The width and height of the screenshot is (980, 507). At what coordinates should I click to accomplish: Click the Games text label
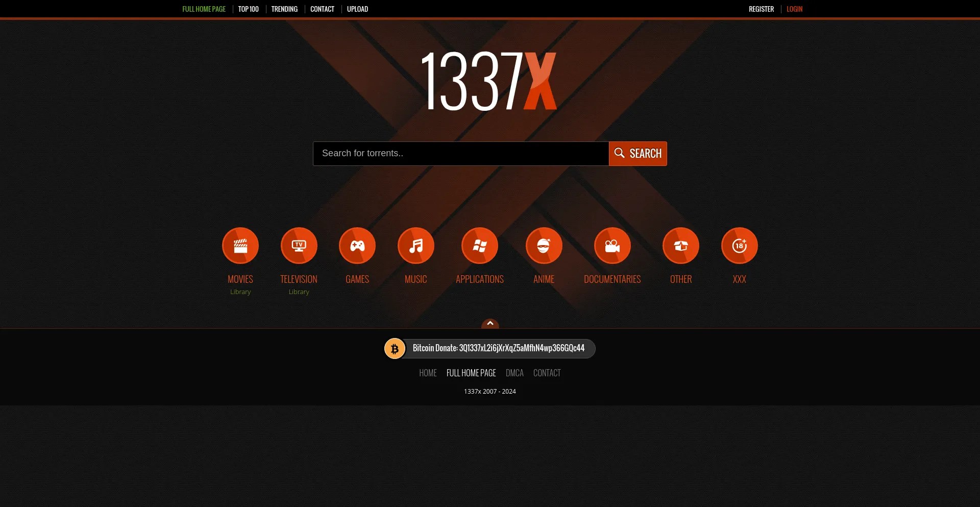(357, 279)
